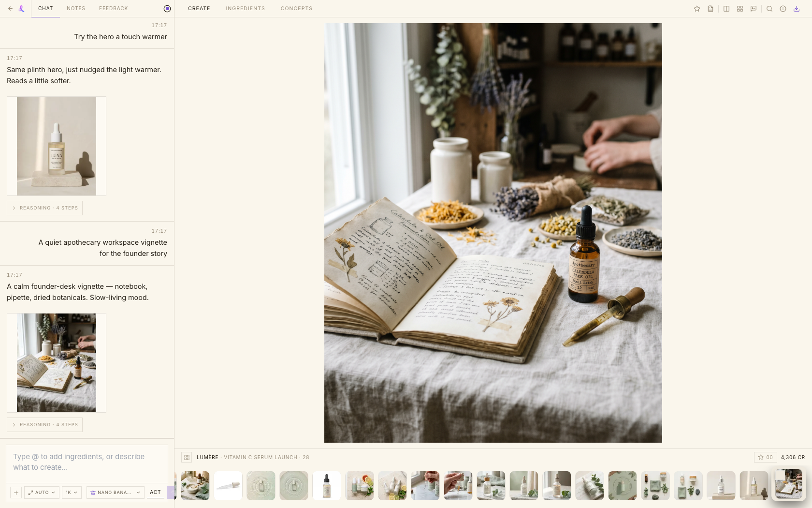Viewport: 812px width, 508px height.
Task: Click the VITAMIN C SERUM LAUNCH label
Action: (x=261, y=457)
